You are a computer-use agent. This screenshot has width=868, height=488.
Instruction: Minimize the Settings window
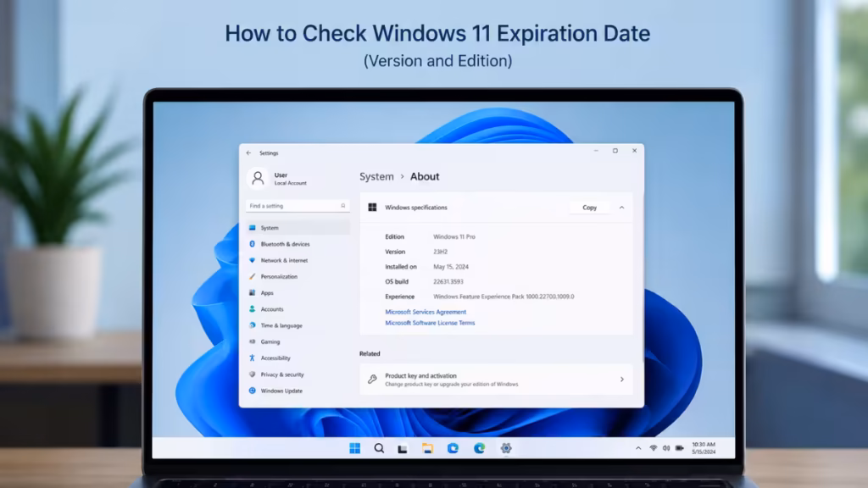pos(596,151)
